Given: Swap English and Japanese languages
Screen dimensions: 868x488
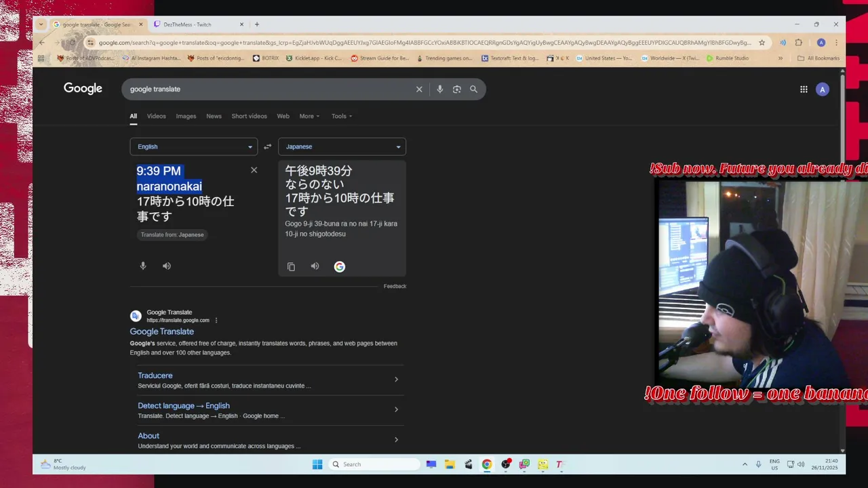Looking at the screenshot, I should coord(267,146).
